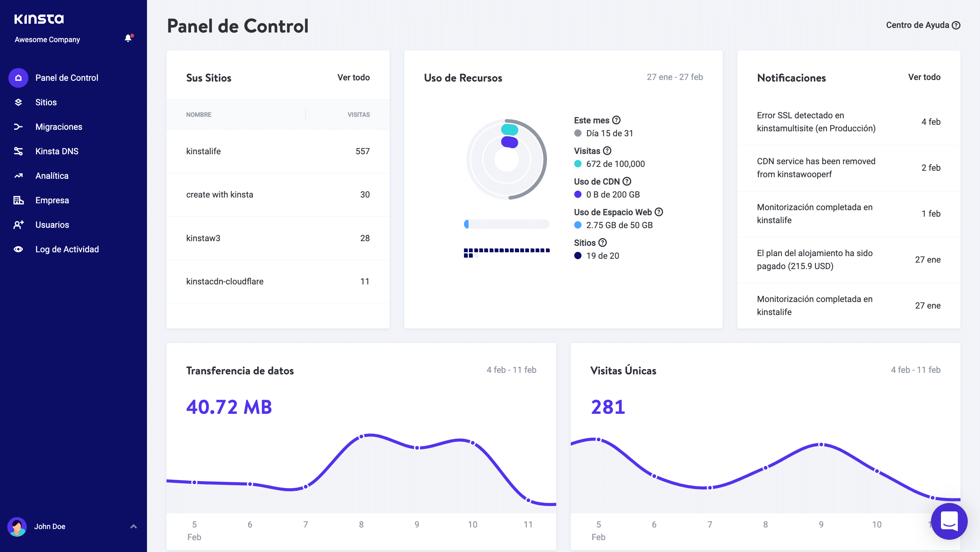
Task: Click help icon beside Uso de CDN
Action: [x=627, y=181]
